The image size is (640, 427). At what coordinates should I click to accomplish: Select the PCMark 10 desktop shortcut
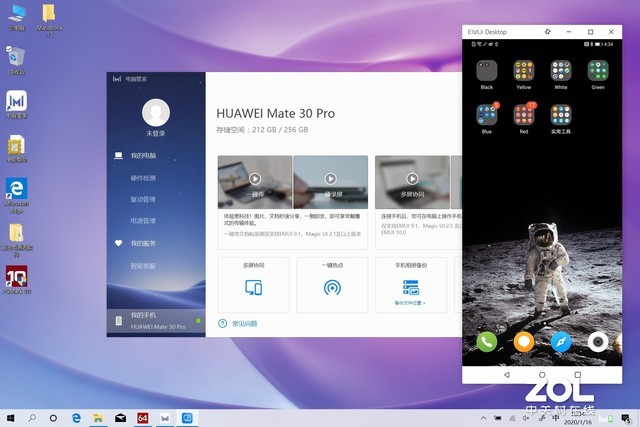(x=16, y=280)
